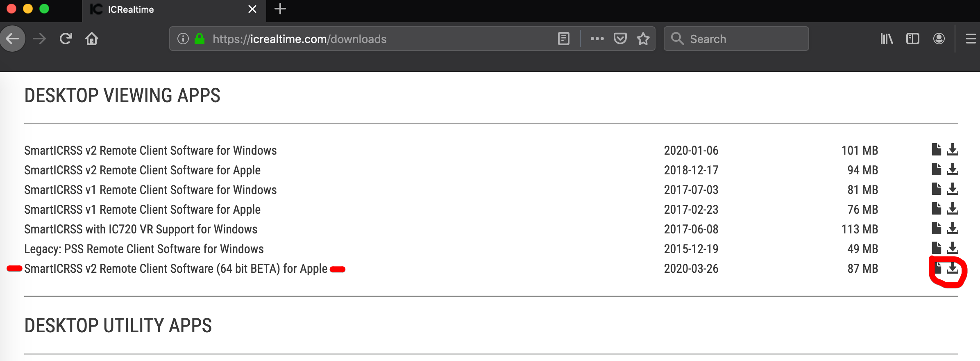
Task: Download SmartICRSS v2 for Windows
Action: 953,150
